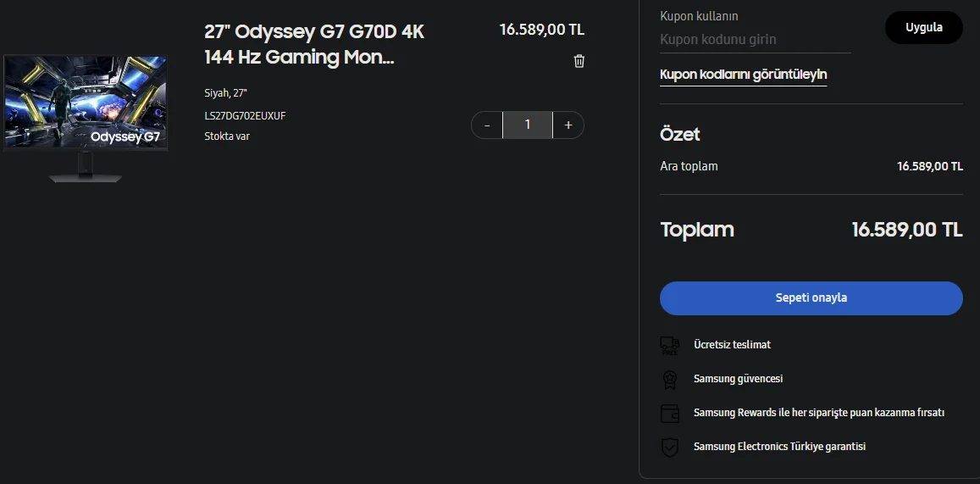Screen dimensions: 980x484
Task: Click the Ara toplam label
Action: [x=689, y=166]
